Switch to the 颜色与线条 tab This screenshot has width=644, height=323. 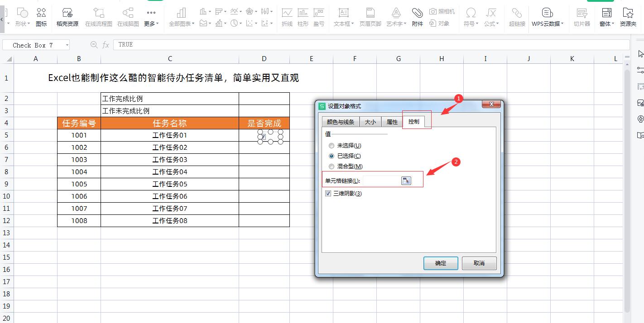click(340, 121)
